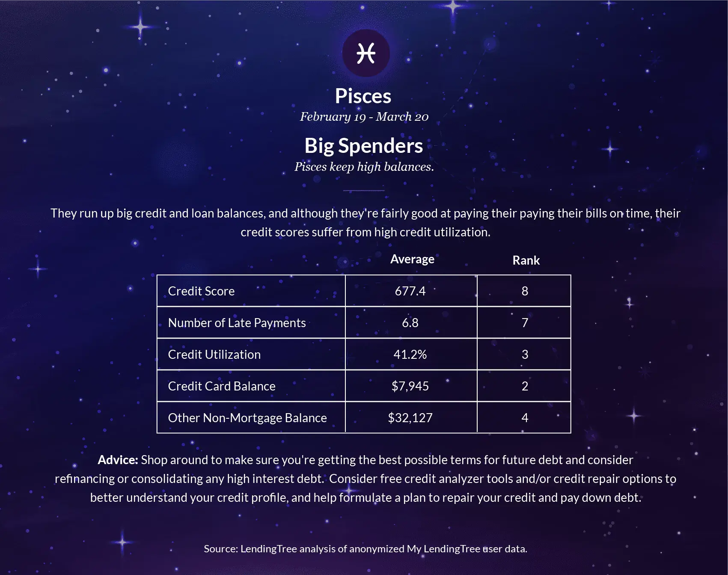Click the "Pisces" title heading
The height and width of the screenshot is (575, 728).
click(363, 96)
